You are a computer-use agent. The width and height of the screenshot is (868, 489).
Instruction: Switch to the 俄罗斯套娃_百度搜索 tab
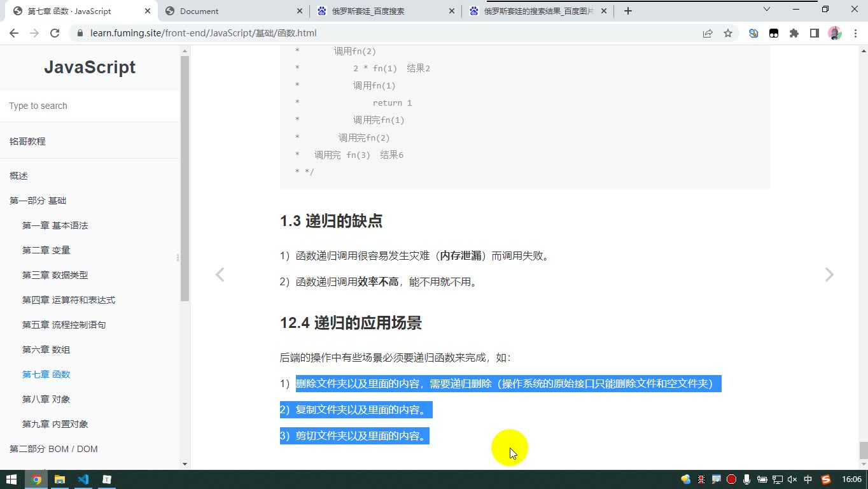(x=386, y=11)
